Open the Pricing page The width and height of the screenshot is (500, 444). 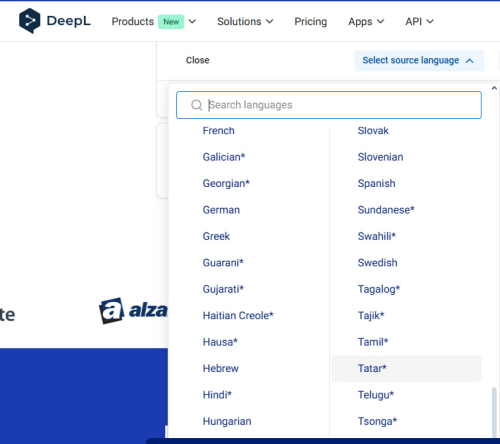tap(310, 22)
